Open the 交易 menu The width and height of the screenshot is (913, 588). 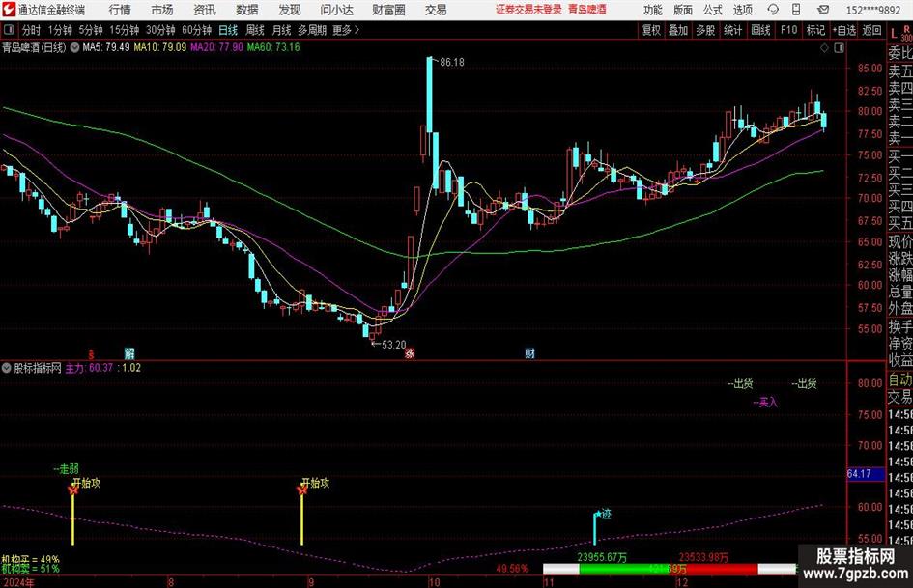[x=436, y=10]
